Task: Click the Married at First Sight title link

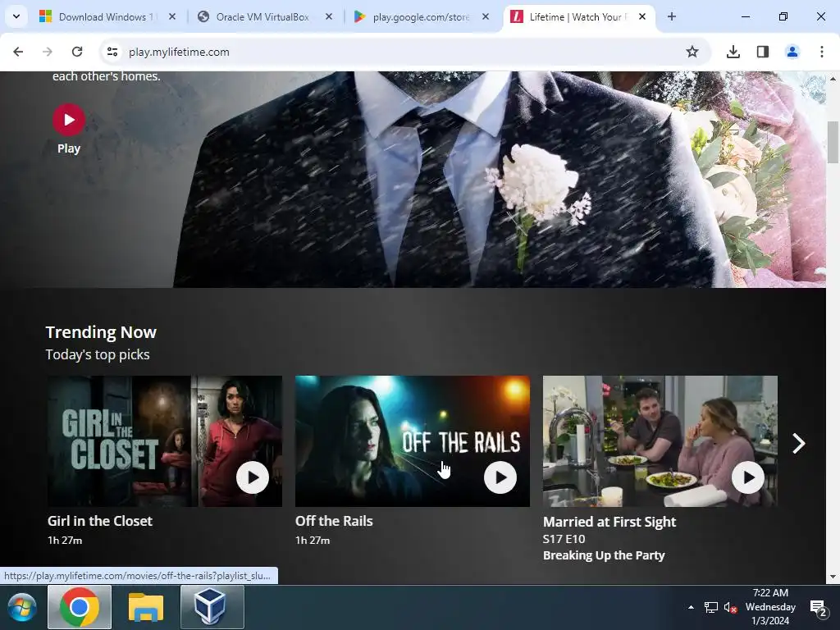Action: tap(609, 522)
